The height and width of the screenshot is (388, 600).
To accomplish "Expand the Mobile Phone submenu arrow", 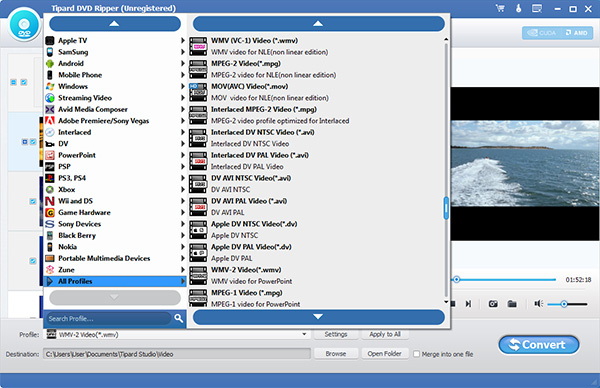I will click(x=183, y=75).
